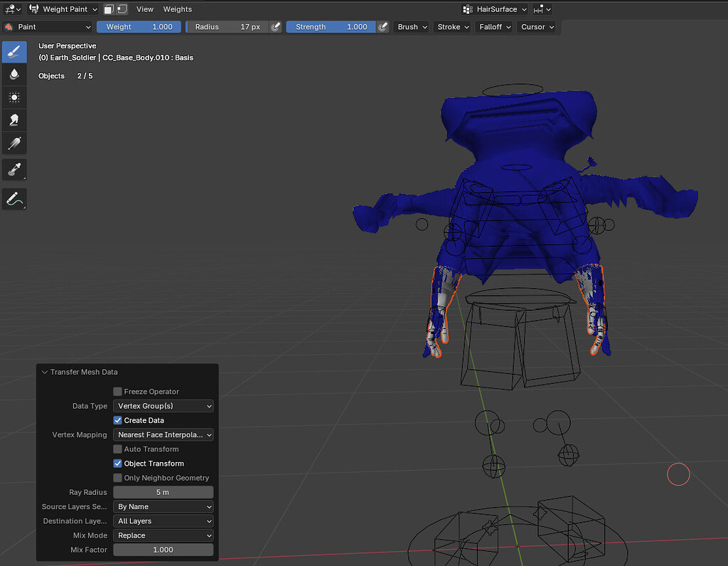Viewport: 728px width, 566px height.
Task: Open the Falloff settings popover
Action: [495, 27]
